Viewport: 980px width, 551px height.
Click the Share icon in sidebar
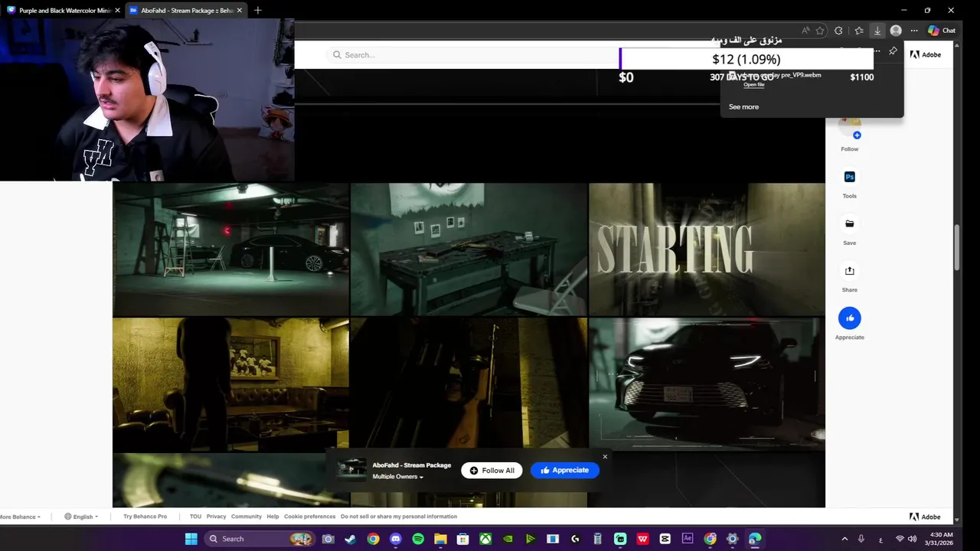pyautogui.click(x=849, y=271)
